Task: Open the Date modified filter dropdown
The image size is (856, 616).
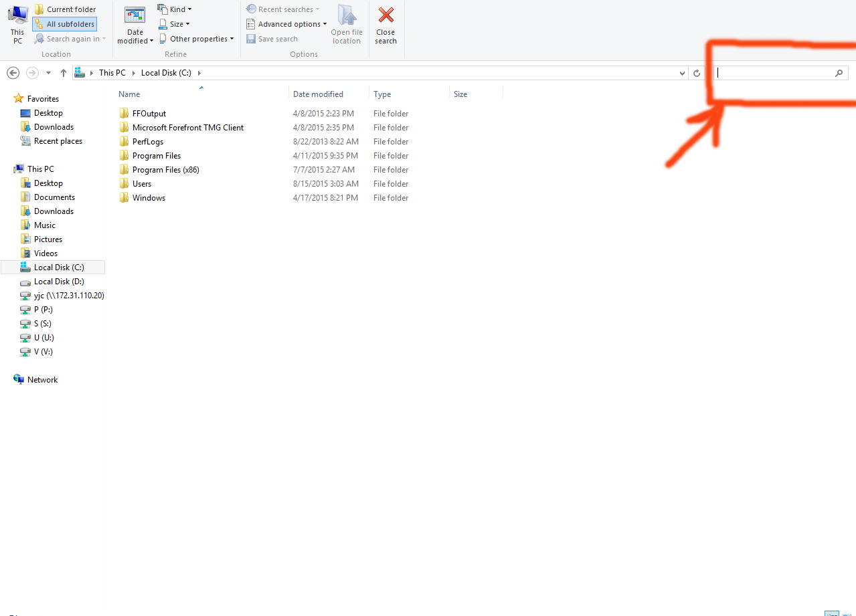Action: coord(135,25)
